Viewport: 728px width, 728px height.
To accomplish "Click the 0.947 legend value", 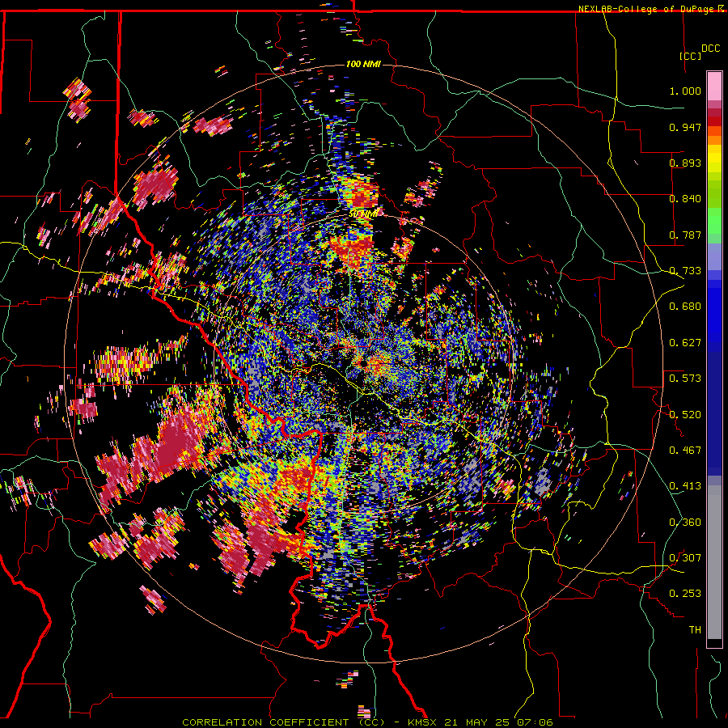I will pyautogui.click(x=685, y=127).
